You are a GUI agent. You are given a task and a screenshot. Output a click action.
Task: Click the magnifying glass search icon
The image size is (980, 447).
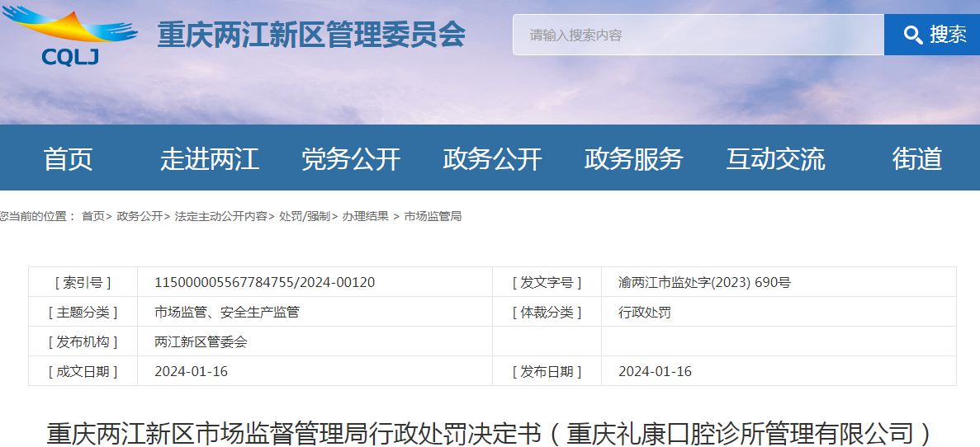pos(912,35)
